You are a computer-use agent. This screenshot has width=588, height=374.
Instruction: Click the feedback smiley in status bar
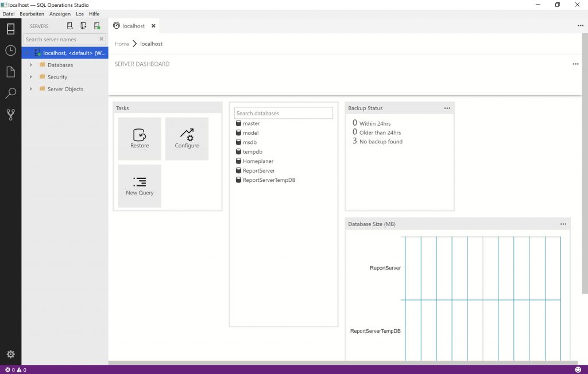tap(578, 369)
